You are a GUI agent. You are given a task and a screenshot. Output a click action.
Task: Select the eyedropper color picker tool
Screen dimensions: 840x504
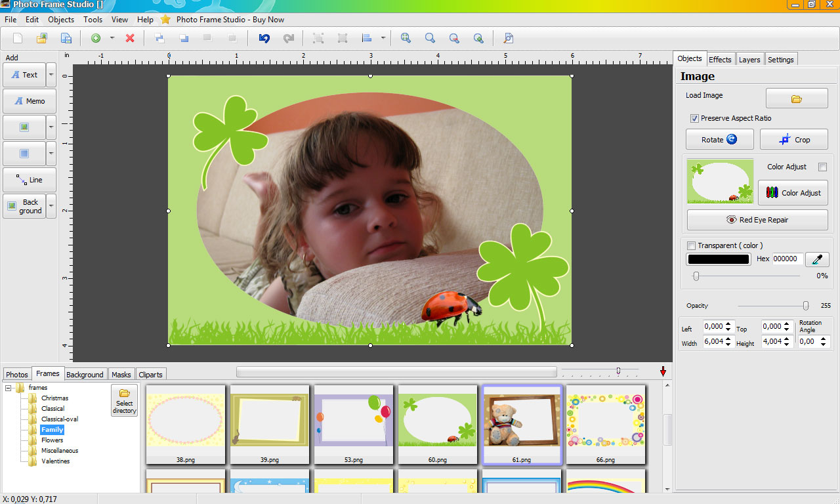coord(817,259)
